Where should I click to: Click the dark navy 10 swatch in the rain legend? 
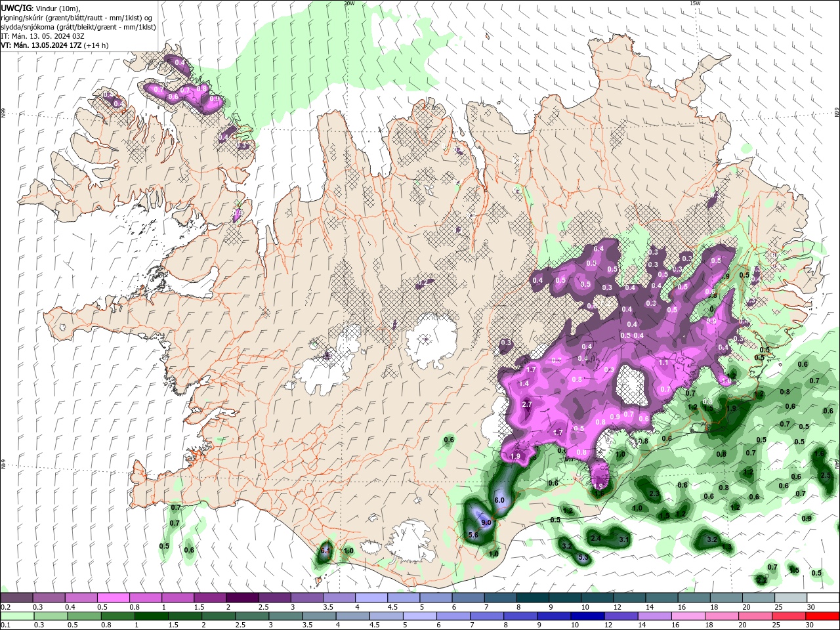pos(587,616)
